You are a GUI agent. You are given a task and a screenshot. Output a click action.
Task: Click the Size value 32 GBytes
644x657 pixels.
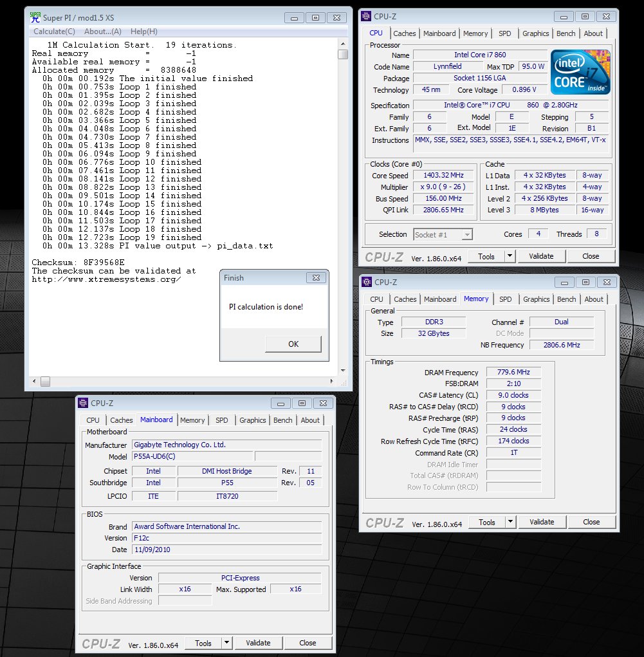click(x=433, y=333)
